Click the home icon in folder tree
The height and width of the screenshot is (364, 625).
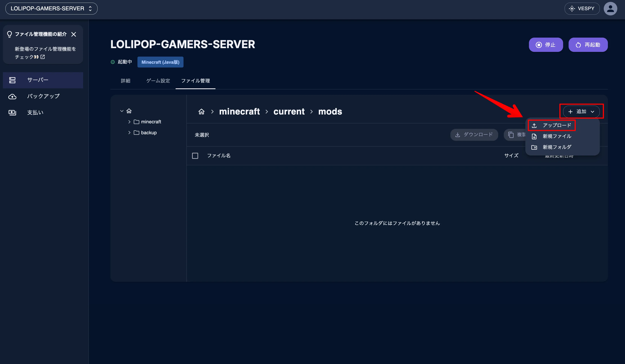click(x=129, y=111)
